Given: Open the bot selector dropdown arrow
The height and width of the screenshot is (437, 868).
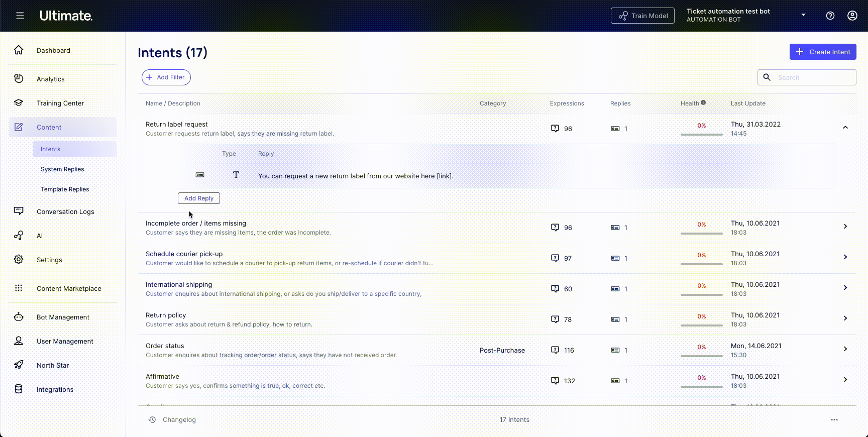Looking at the screenshot, I should coord(803,15).
